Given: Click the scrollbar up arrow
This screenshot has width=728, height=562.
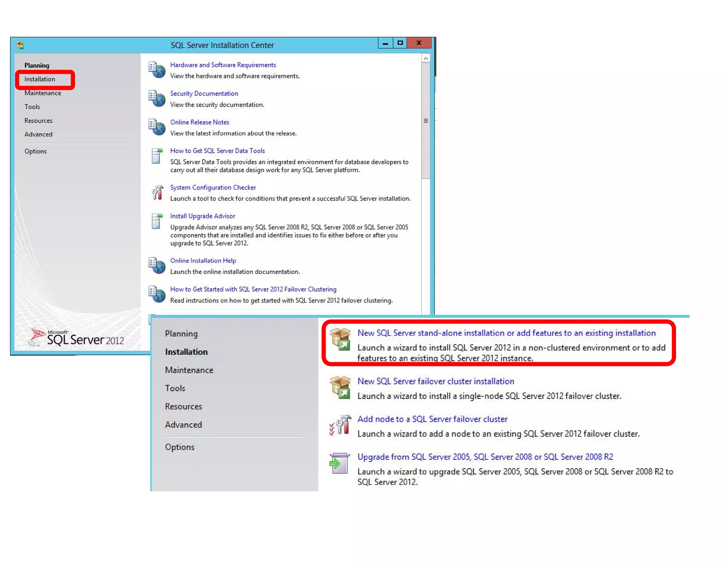Looking at the screenshot, I should [x=425, y=59].
